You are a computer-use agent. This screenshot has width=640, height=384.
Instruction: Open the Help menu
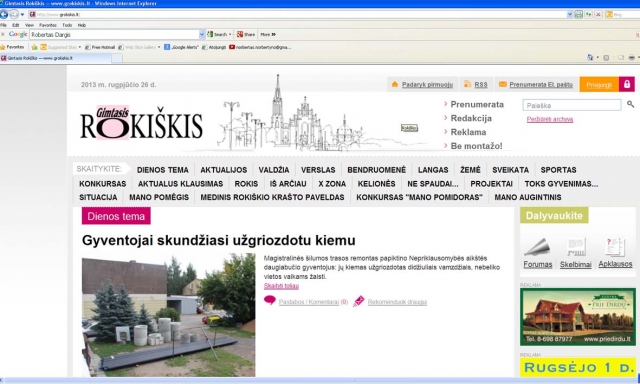[x=82, y=25]
